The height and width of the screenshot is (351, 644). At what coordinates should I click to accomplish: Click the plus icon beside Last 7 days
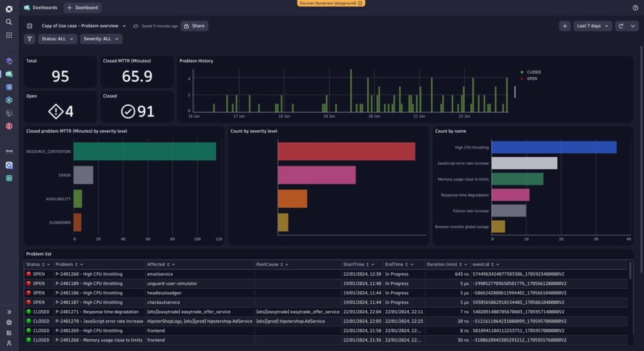click(x=565, y=26)
